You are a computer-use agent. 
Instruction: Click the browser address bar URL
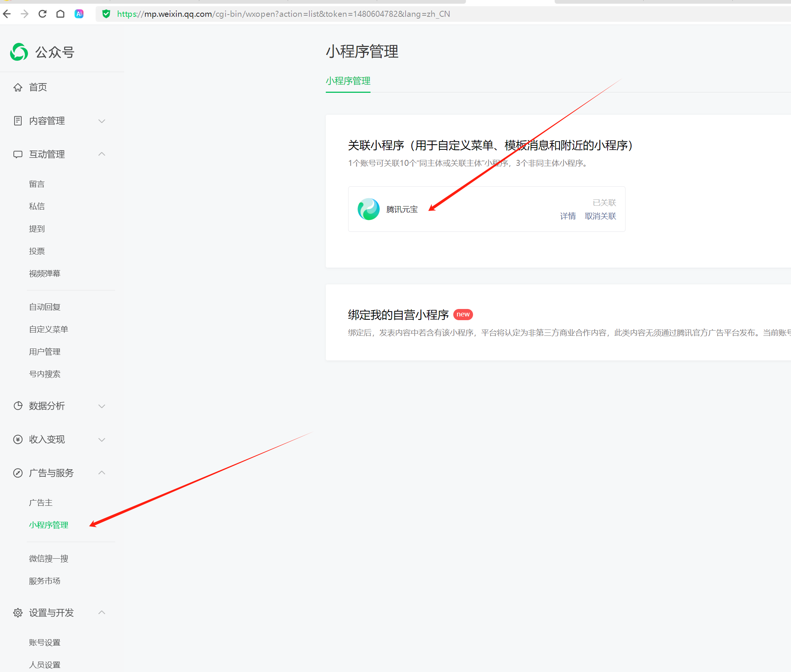point(283,14)
